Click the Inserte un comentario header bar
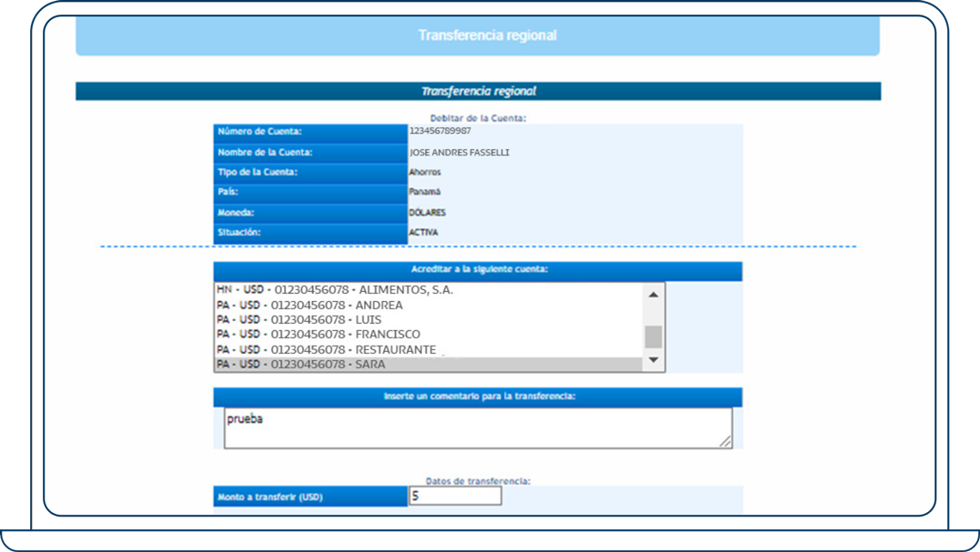The height and width of the screenshot is (552, 980). pos(479,397)
